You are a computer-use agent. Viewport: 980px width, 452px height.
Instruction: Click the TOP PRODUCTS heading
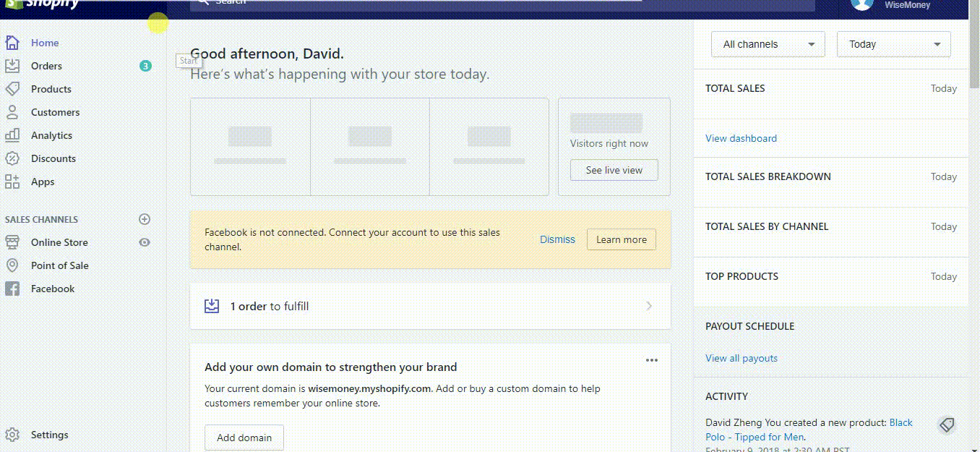click(742, 276)
